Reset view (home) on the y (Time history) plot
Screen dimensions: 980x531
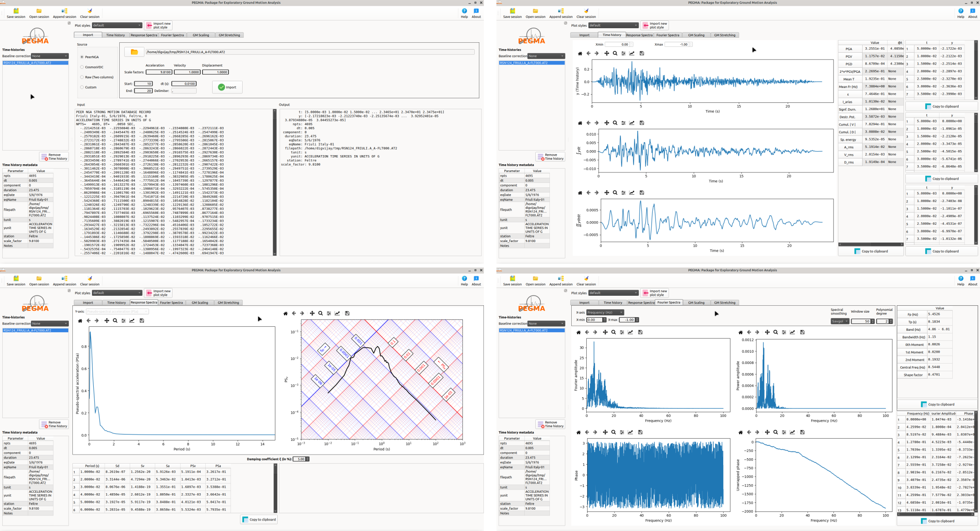point(580,53)
